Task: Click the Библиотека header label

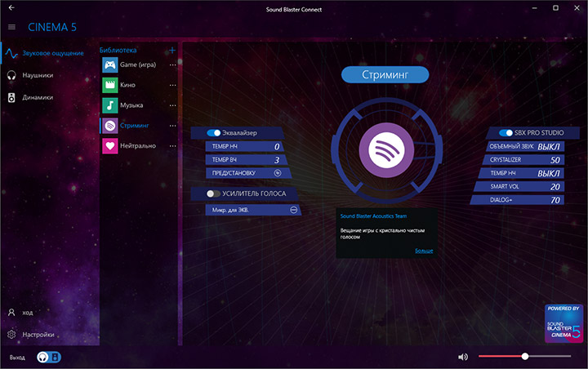Action: coord(118,50)
